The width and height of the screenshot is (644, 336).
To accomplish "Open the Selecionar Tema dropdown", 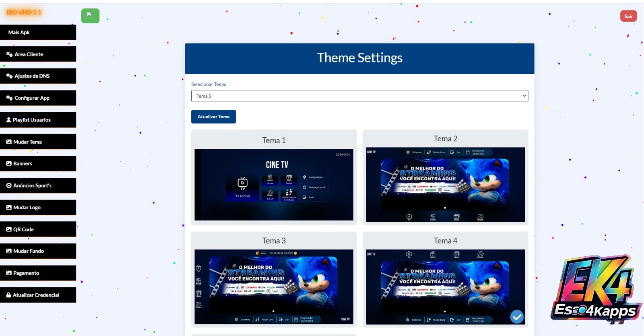I will tap(359, 96).
